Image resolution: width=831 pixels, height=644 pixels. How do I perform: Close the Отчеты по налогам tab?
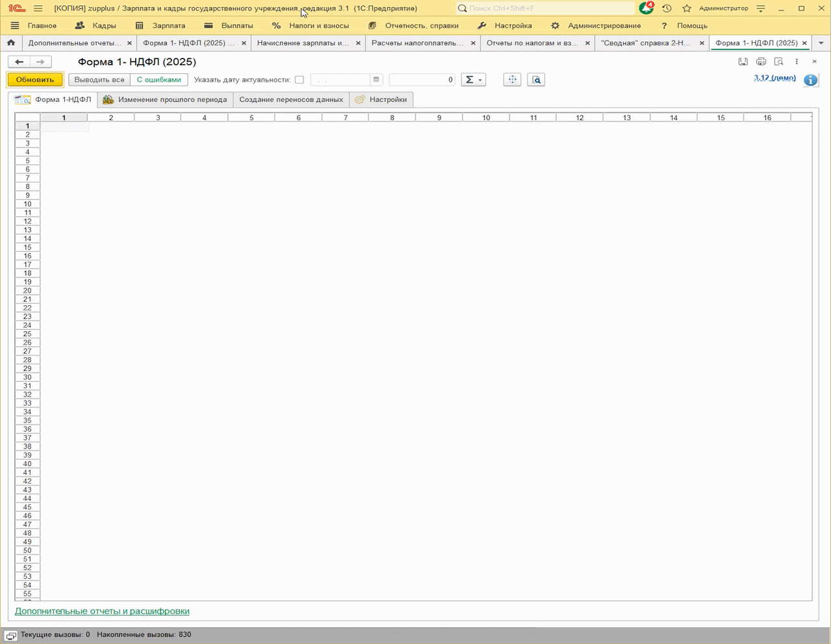pos(588,43)
